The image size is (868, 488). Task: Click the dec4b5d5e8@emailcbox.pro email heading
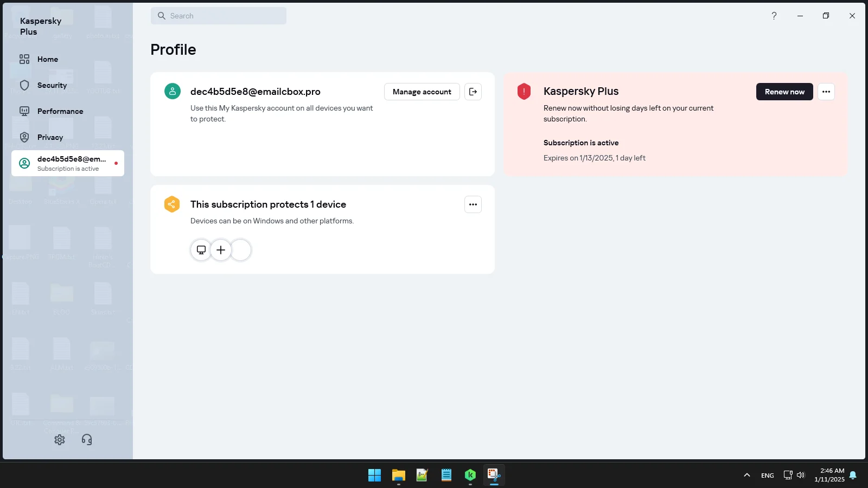[256, 92]
